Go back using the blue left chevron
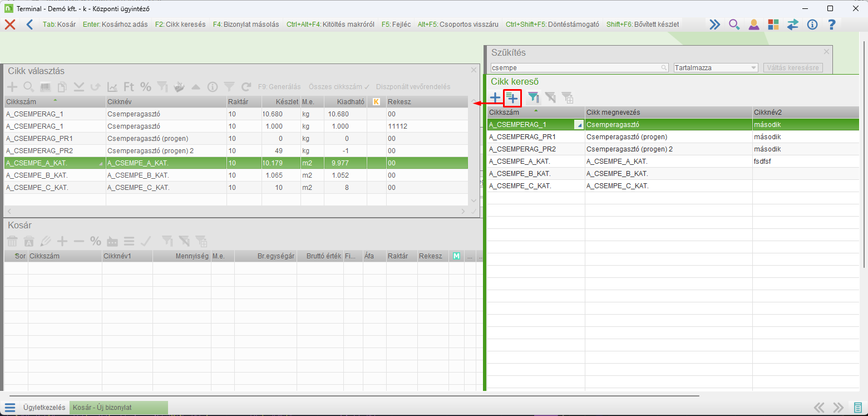868x416 pixels. (29, 25)
